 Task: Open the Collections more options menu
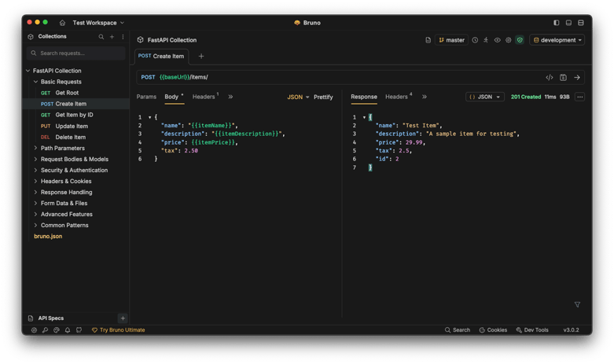(123, 36)
